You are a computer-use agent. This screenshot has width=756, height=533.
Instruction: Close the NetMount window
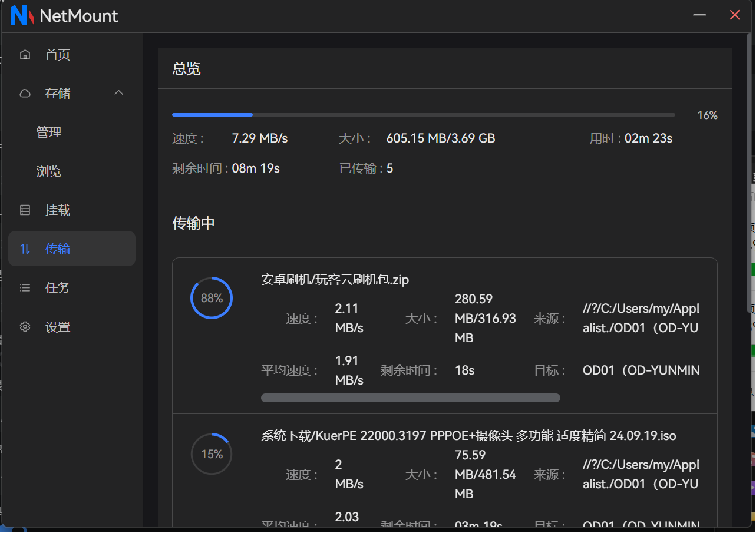pos(735,15)
